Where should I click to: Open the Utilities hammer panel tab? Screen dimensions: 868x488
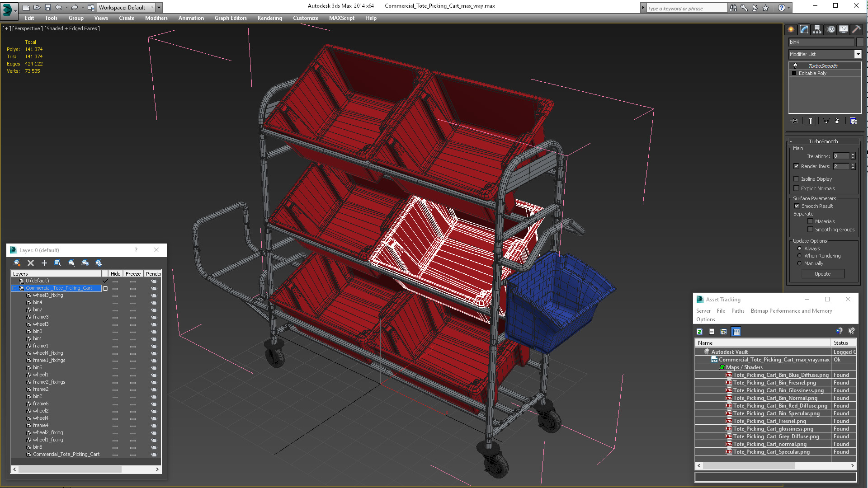[856, 29]
